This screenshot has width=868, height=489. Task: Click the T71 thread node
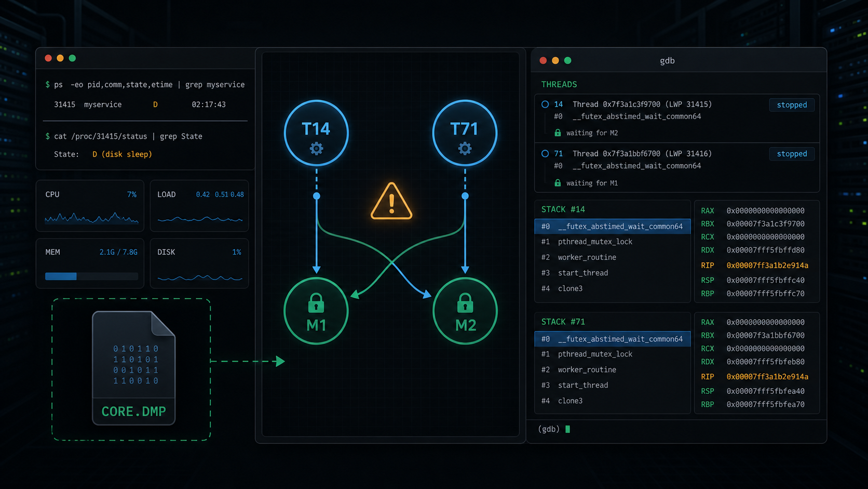[465, 133]
